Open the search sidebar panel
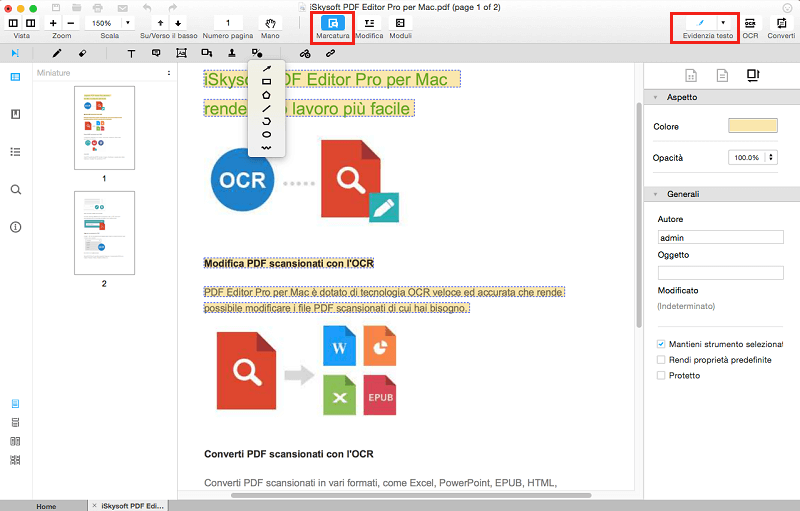 (16, 190)
